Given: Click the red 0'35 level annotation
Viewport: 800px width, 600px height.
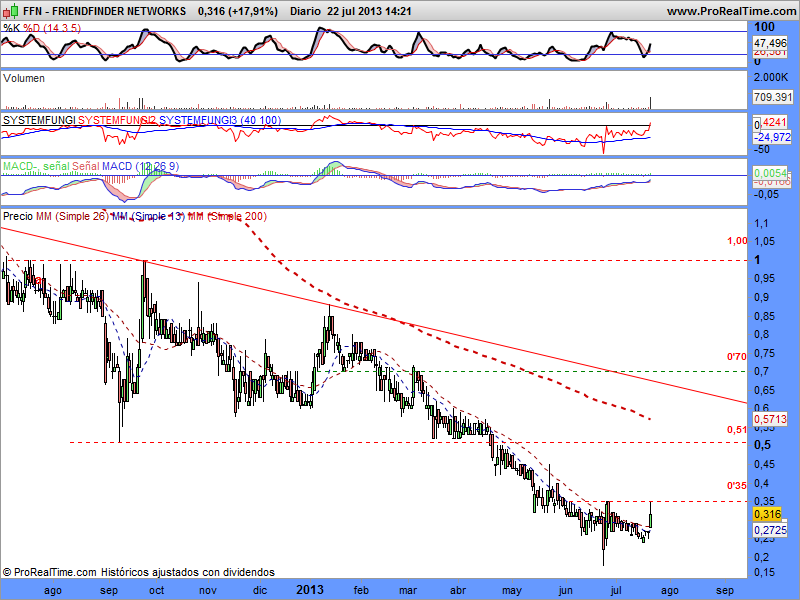Looking at the screenshot, I should (x=737, y=485).
